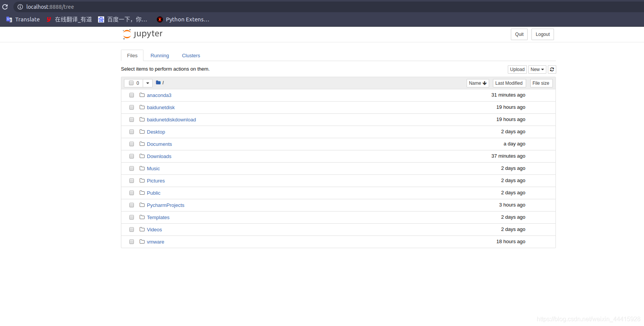Open the Templates folder link

pos(158,218)
